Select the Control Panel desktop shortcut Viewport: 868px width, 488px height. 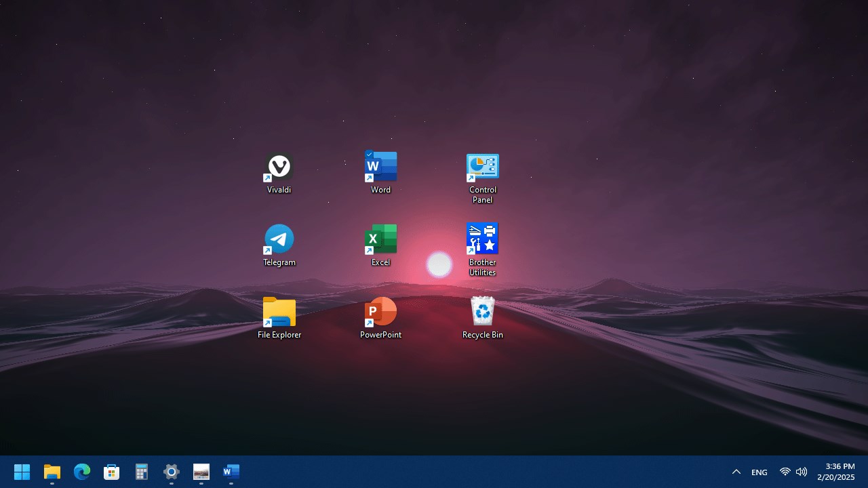482,179
